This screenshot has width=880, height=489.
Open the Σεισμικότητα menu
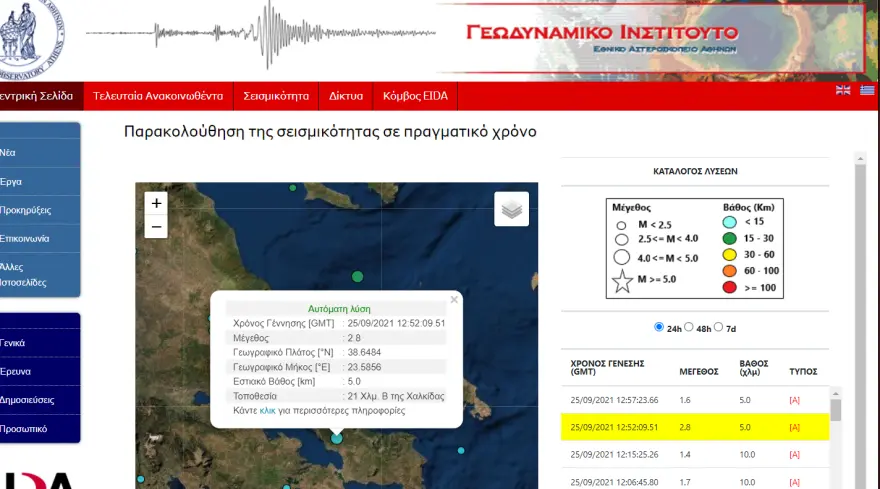click(276, 96)
